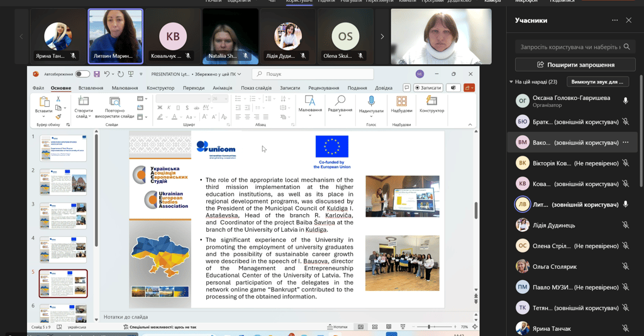Image resolution: width=644 pixels, height=336 pixels.
Task: Toggle Нотатки notes button in status bar
Action: (x=337, y=327)
